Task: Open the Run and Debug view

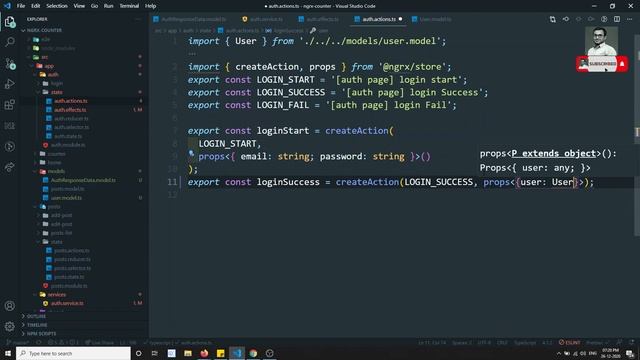Action: pyautogui.click(x=10, y=84)
